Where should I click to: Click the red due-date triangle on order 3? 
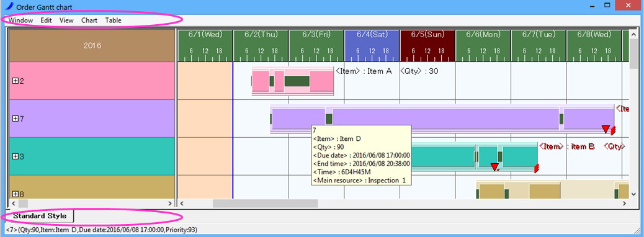(494, 167)
